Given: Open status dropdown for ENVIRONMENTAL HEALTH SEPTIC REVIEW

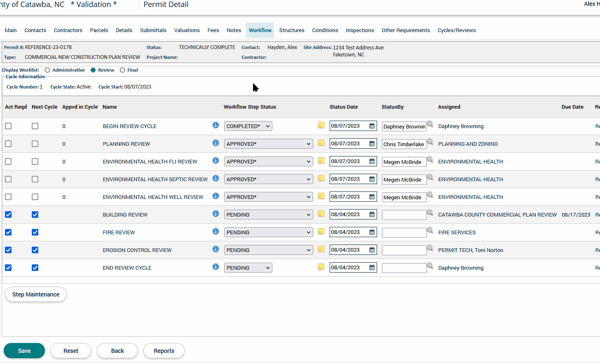Looking at the screenshot, I should click(268, 179).
